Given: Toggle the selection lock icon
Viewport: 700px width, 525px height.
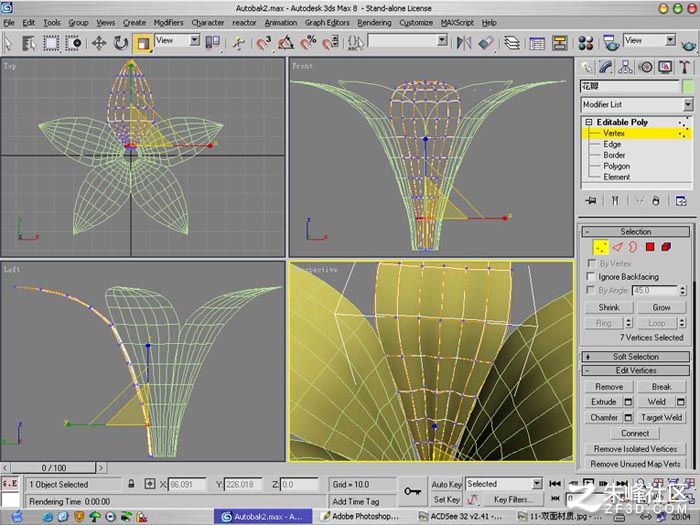Looking at the screenshot, I should click(x=131, y=483).
